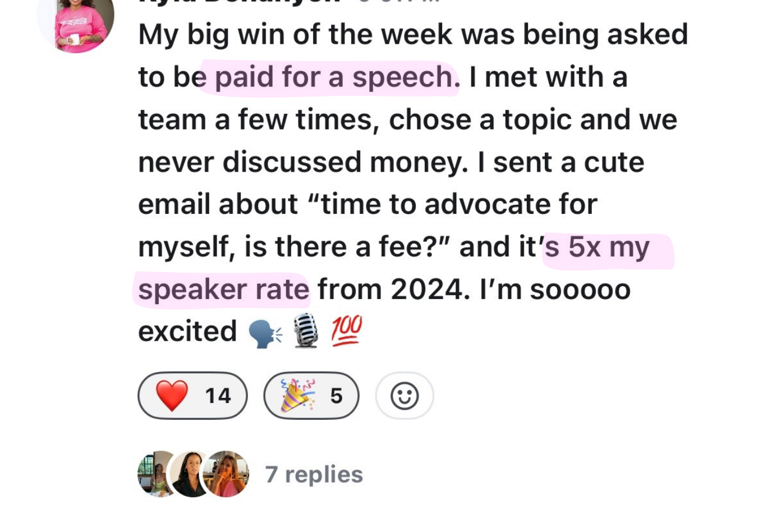Screen dimensions: 758x532
Task: Click the highlighted "5x my" text
Action: pyautogui.click(x=609, y=247)
